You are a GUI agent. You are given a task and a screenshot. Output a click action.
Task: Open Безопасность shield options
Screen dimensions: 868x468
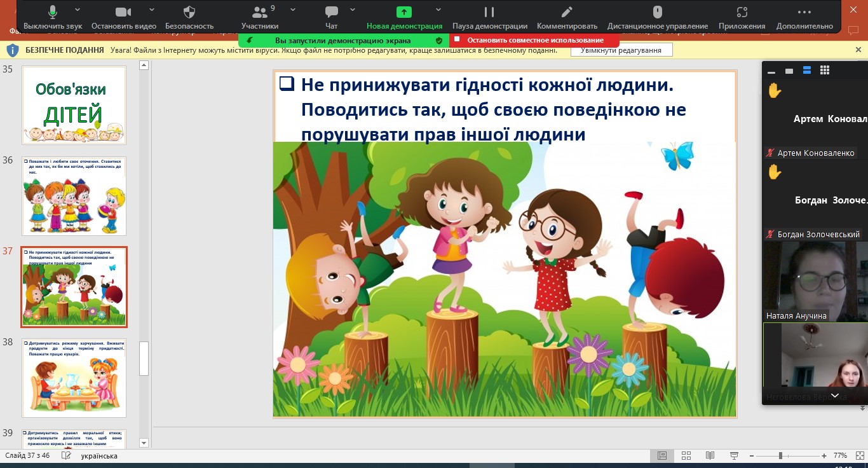(x=189, y=17)
